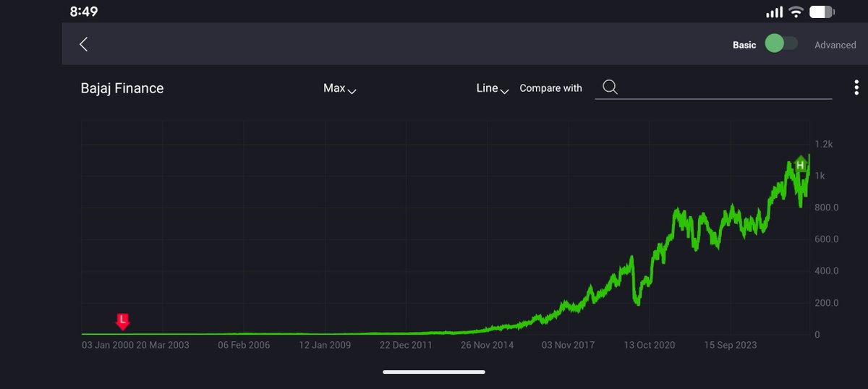Click the 06 Feb 2006 date label
Viewport: 868px width, 389px height.
pyautogui.click(x=244, y=345)
